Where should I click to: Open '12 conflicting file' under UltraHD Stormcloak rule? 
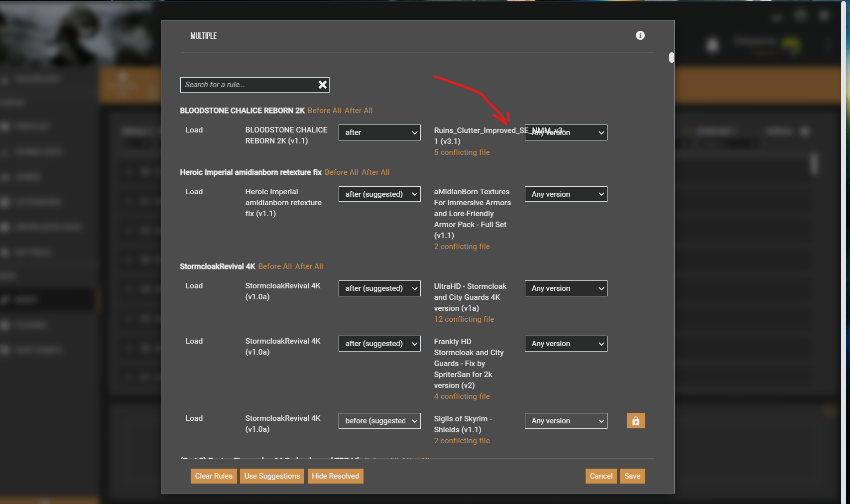[x=464, y=319]
